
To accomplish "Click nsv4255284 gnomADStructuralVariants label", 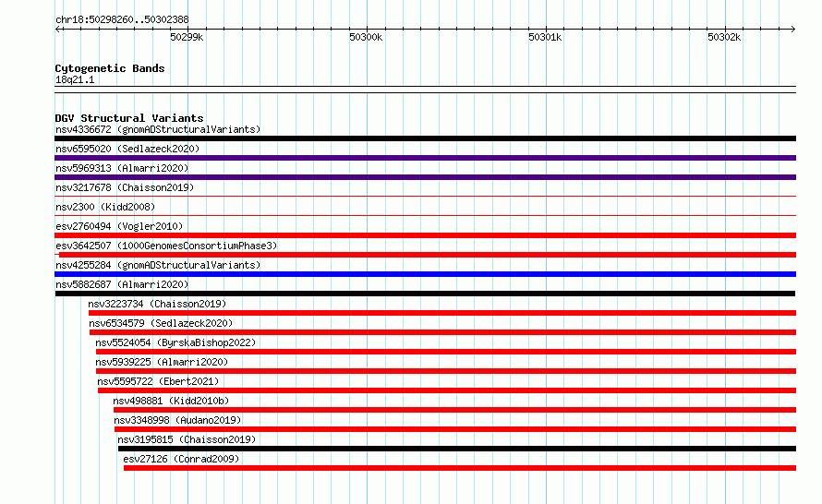I will pos(158,265).
